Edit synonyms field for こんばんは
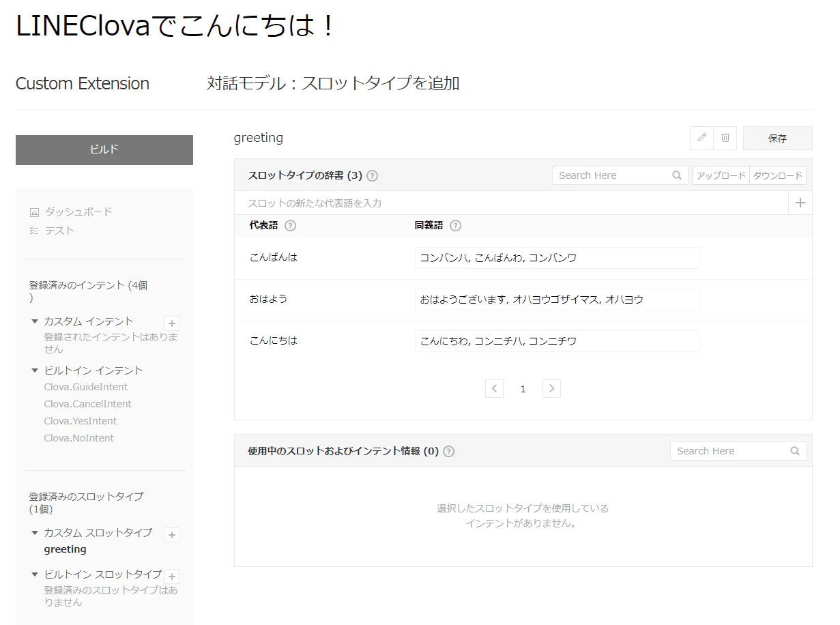840x625 pixels. 557,258
